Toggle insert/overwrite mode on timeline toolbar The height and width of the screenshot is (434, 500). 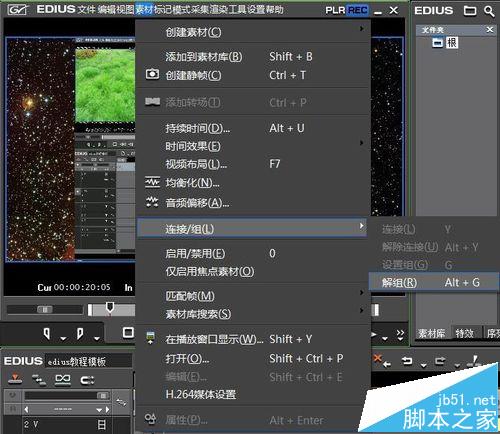coord(15,379)
